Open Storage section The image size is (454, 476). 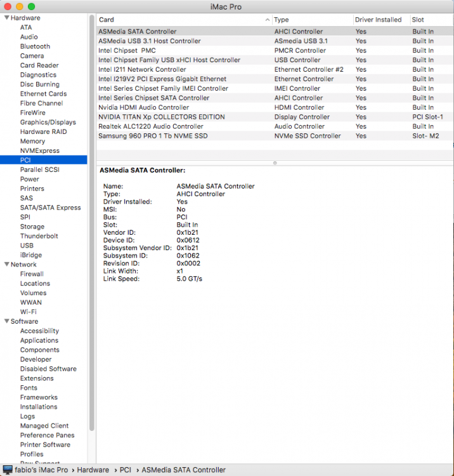point(32,227)
